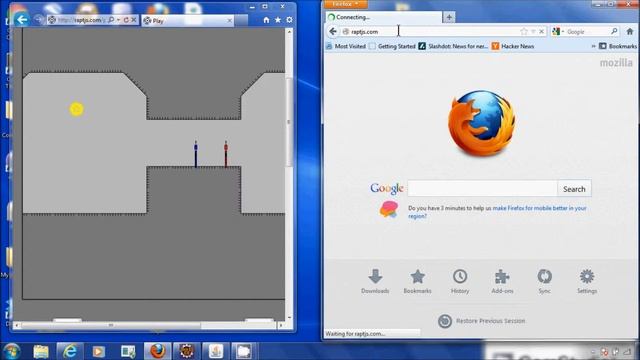The height and width of the screenshot is (360, 640).
Task: Switch to Firefox in the taskbar
Action: pos(157,351)
